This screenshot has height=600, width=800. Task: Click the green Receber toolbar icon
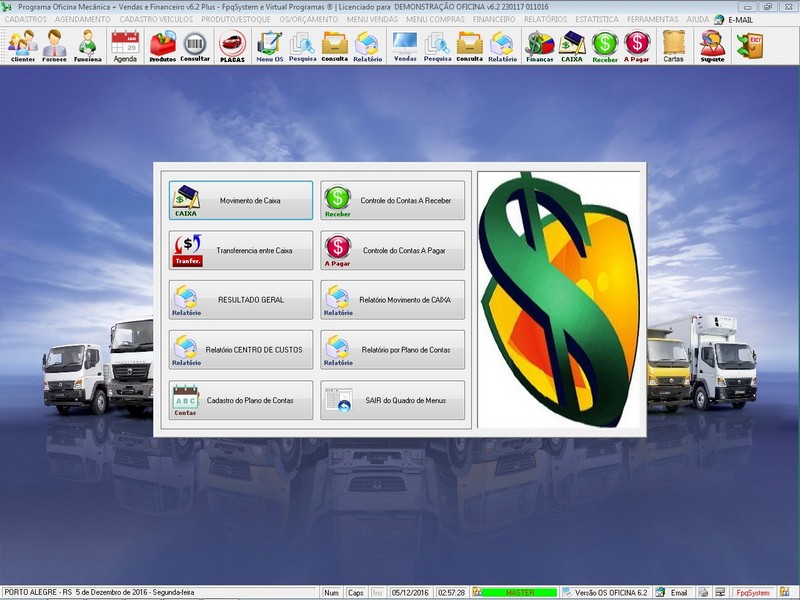tap(605, 46)
